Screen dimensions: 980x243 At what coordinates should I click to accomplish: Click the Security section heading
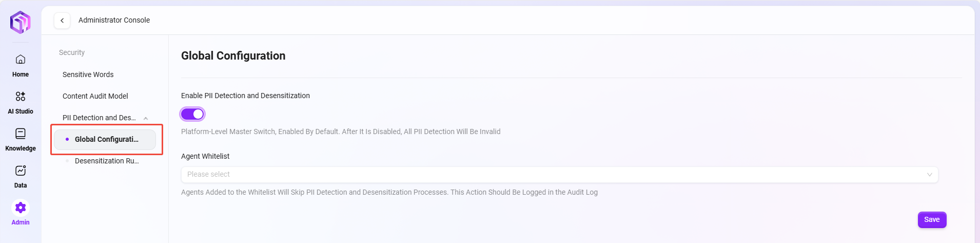coord(72,52)
